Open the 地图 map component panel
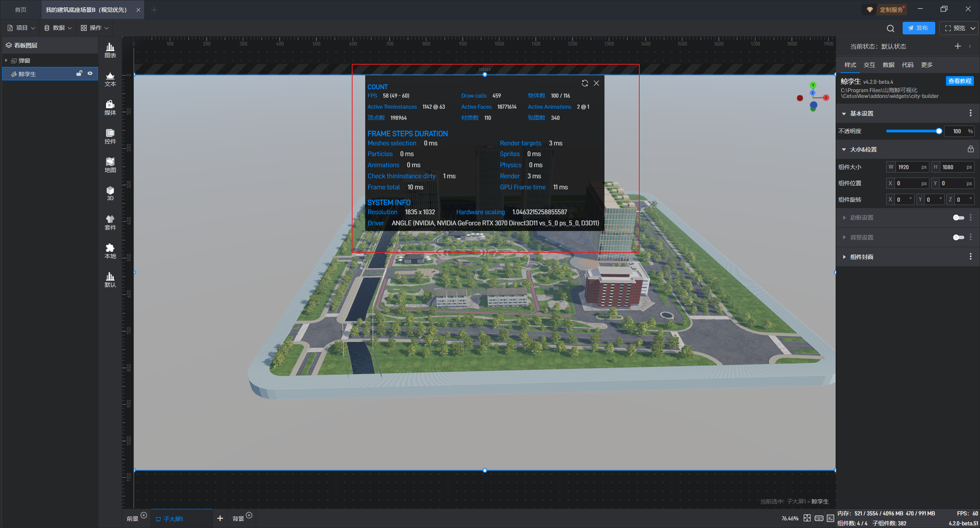980x528 pixels. coord(110,165)
